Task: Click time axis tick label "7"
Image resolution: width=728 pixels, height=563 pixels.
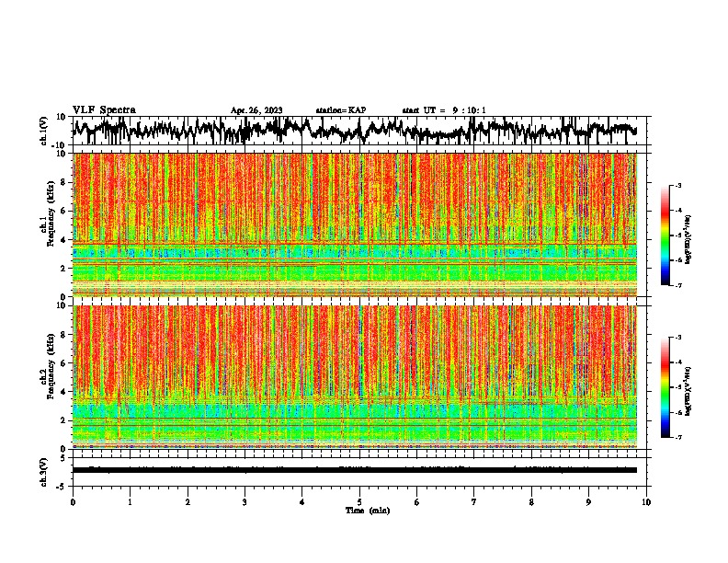Action: click(474, 502)
